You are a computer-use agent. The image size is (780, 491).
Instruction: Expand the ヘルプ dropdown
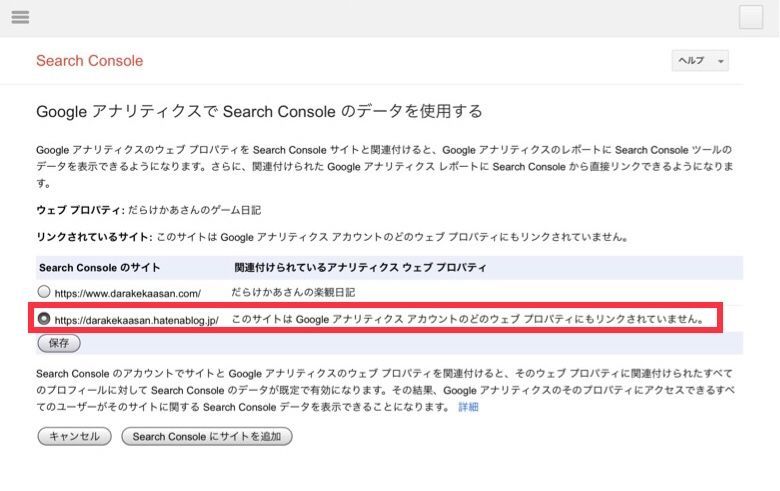click(700, 61)
